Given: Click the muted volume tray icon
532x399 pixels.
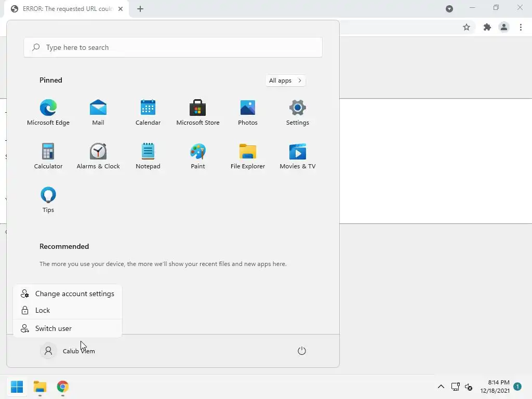Looking at the screenshot, I should (x=469, y=387).
